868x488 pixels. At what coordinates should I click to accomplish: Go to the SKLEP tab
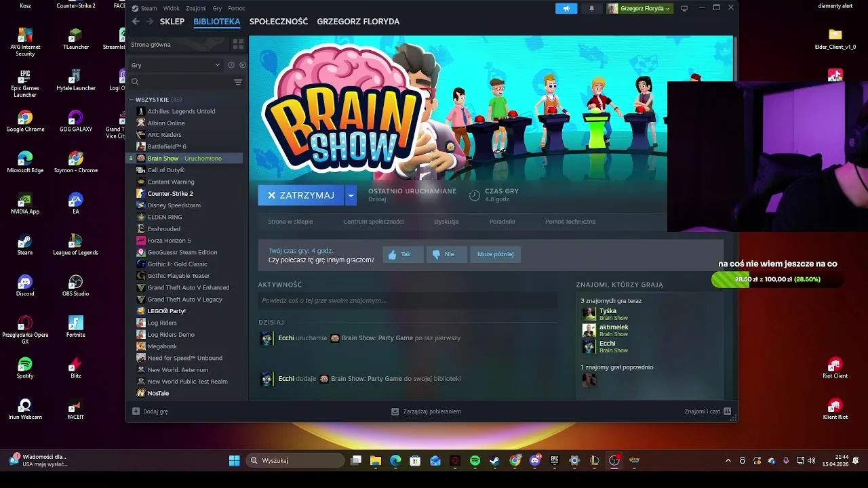(172, 22)
